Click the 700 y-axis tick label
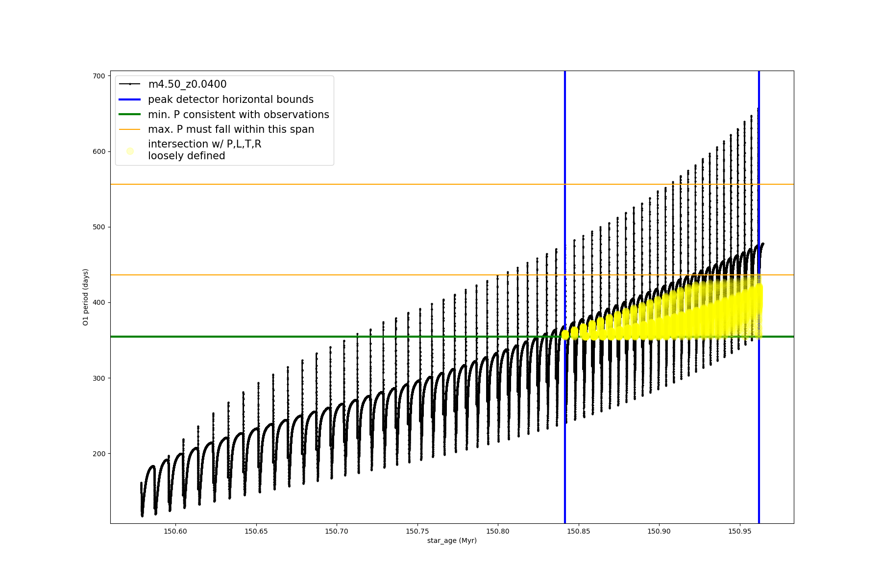The width and height of the screenshot is (882, 588). click(99, 76)
